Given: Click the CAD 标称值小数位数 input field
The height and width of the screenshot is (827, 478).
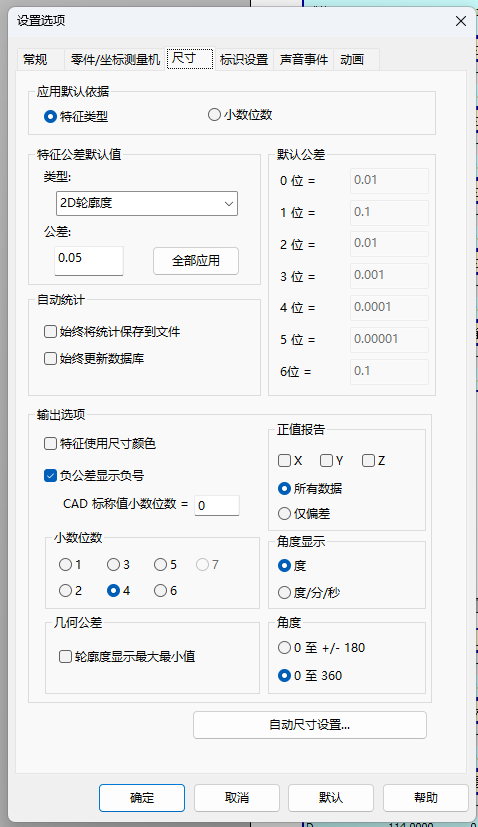Looking at the screenshot, I should 217,505.
